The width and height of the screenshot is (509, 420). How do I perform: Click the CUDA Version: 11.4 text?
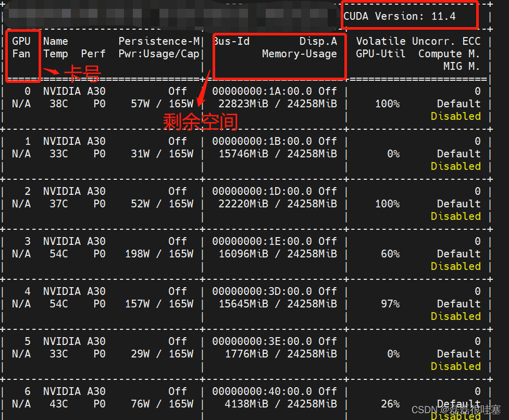[400, 16]
